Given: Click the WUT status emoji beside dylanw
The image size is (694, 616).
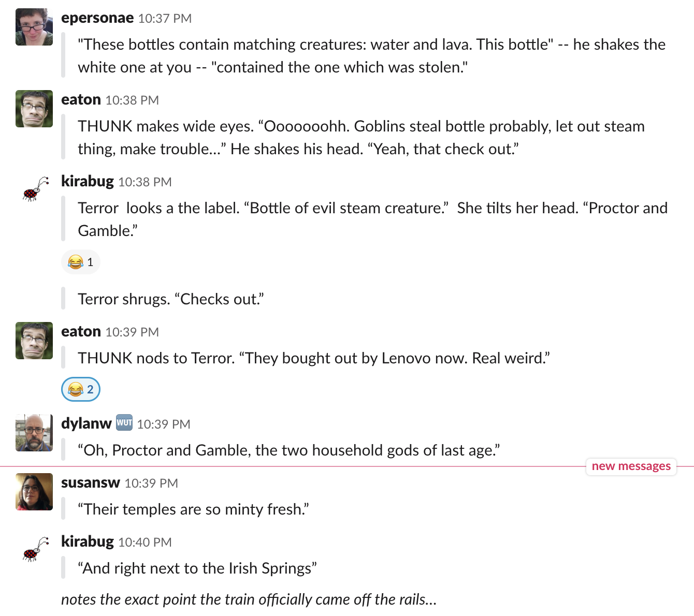Looking at the screenshot, I should (x=124, y=422).
